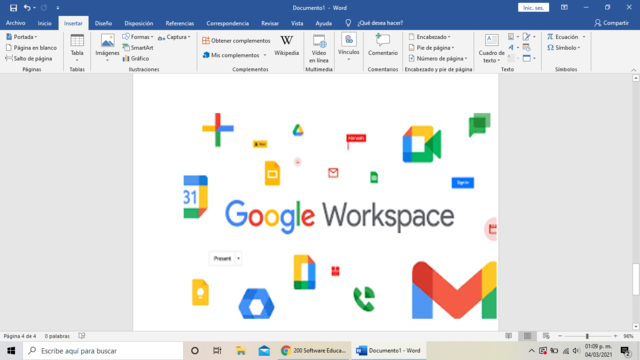Switch to the Diseño tab
The image size is (640, 360).
point(103,23)
